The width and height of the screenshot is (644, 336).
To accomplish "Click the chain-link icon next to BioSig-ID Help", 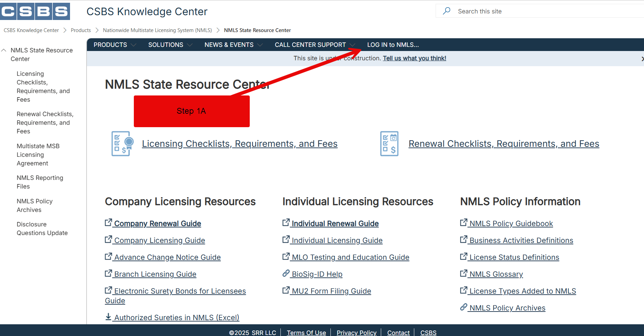I will click(x=286, y=274).
